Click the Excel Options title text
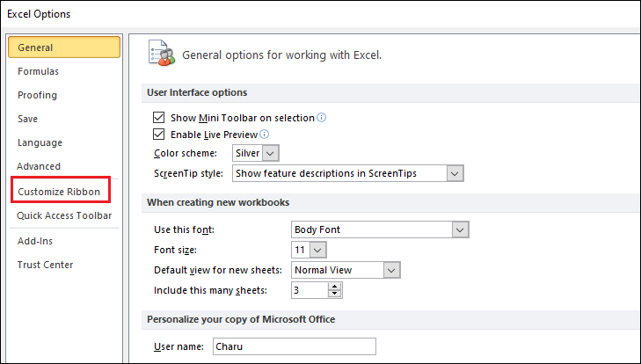Image resolution: width=641 pixels, height=364 pixels. (39, 14)
